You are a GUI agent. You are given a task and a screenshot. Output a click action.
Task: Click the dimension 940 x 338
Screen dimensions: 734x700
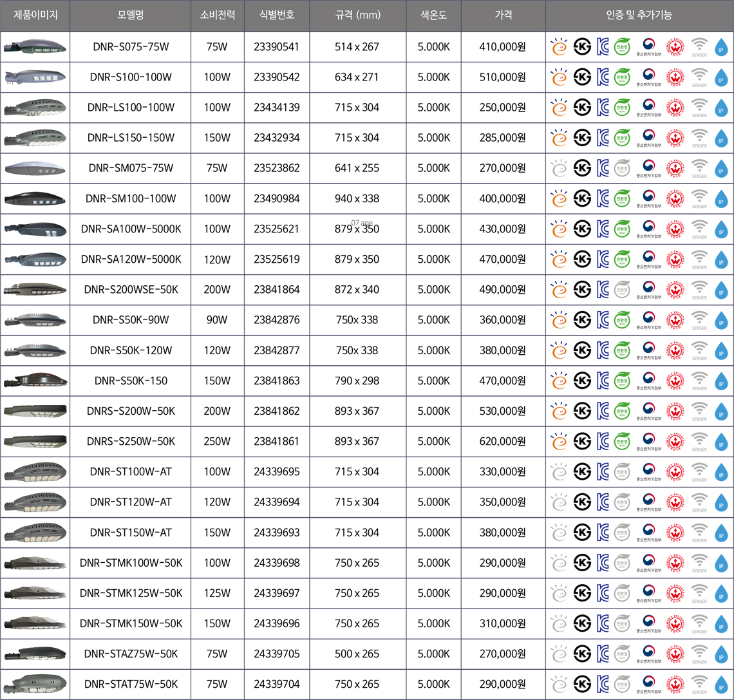[357, 198]
